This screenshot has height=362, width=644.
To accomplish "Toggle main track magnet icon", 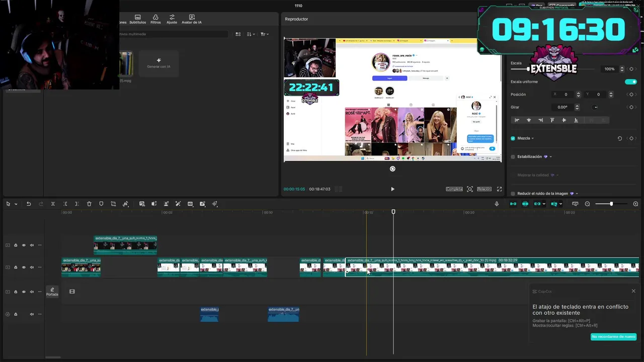I will 513,204.
